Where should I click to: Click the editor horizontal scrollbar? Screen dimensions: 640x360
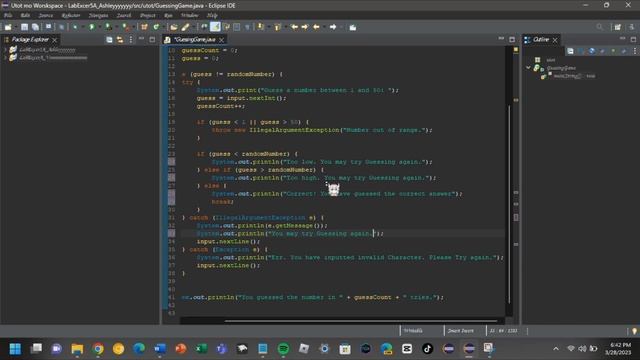360,321
